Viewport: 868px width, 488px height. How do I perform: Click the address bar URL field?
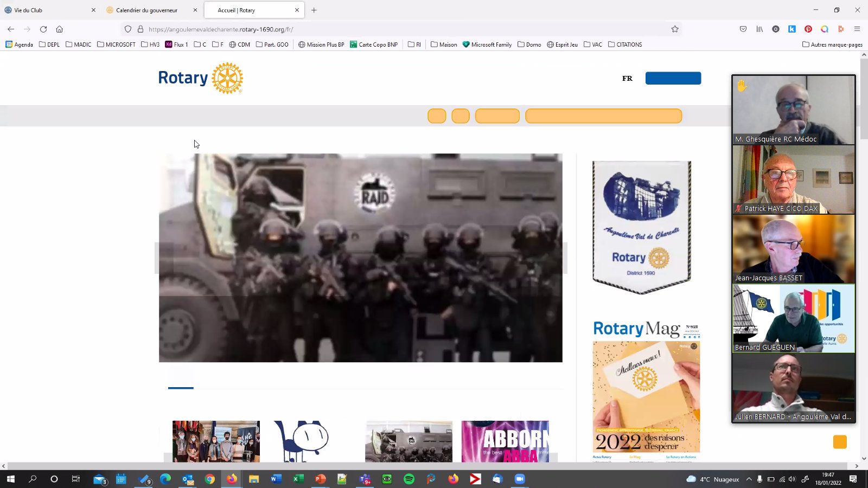pos(401,29)
